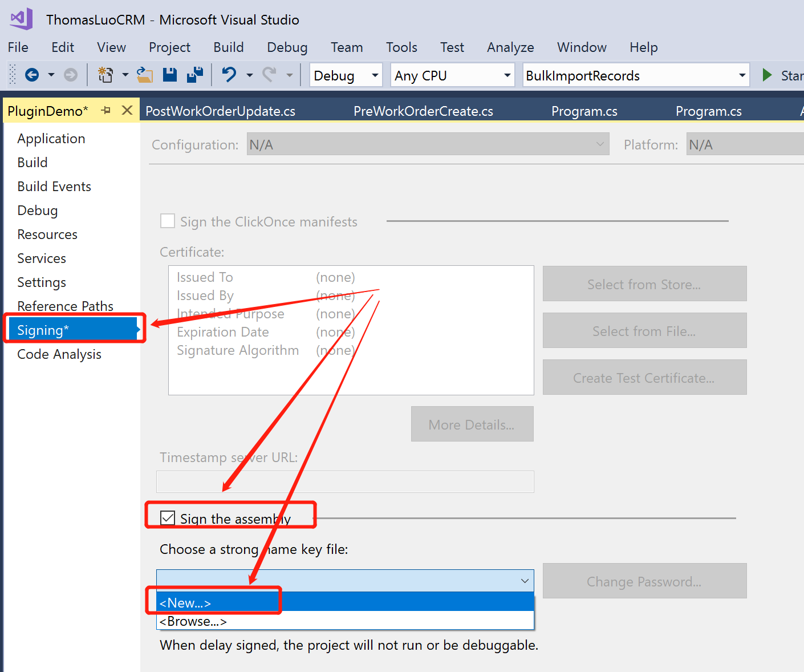The image size is (804, 672).
Task: Choose <Browse...> from key file list
Action: coord(345,621)
